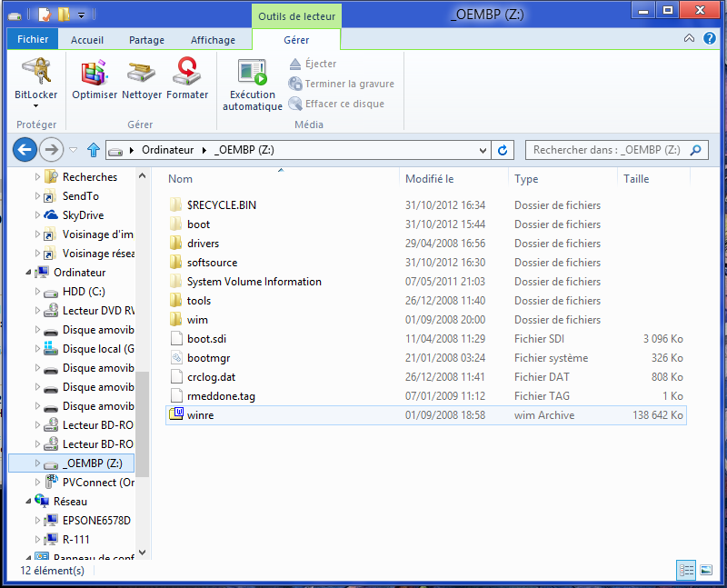Select the SendTo item in the tree

(72, 196)
